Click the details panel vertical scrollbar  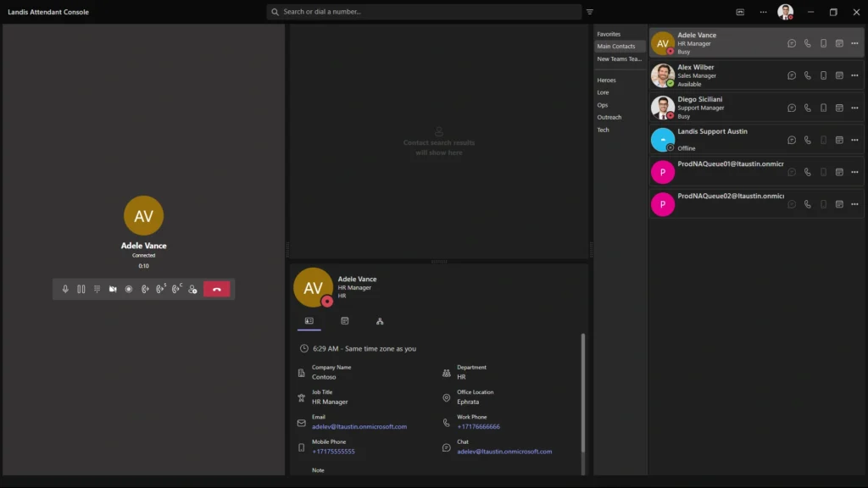click(583, 393)
